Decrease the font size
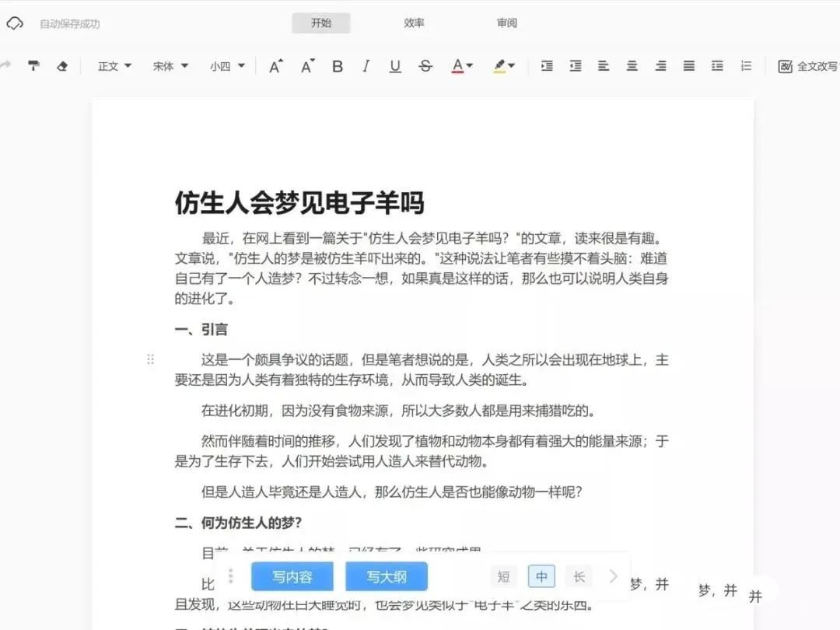Viewport: 840px width, 630px height. 307,66
